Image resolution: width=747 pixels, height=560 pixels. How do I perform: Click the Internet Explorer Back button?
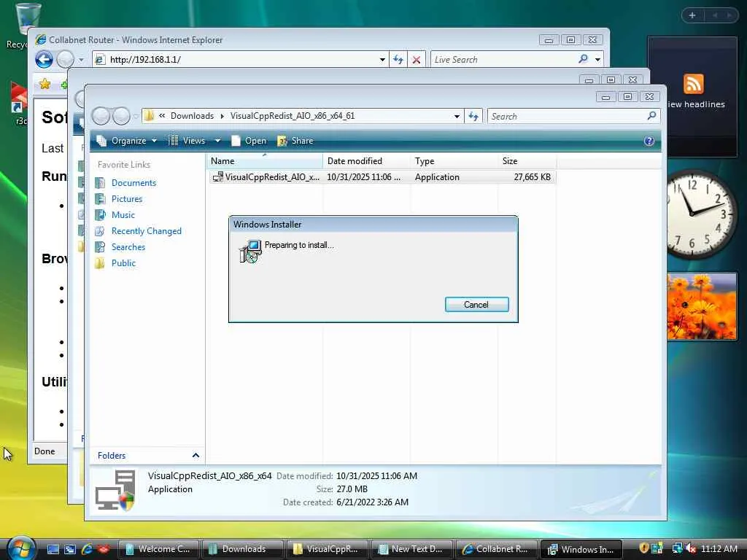tap(44, 60)
